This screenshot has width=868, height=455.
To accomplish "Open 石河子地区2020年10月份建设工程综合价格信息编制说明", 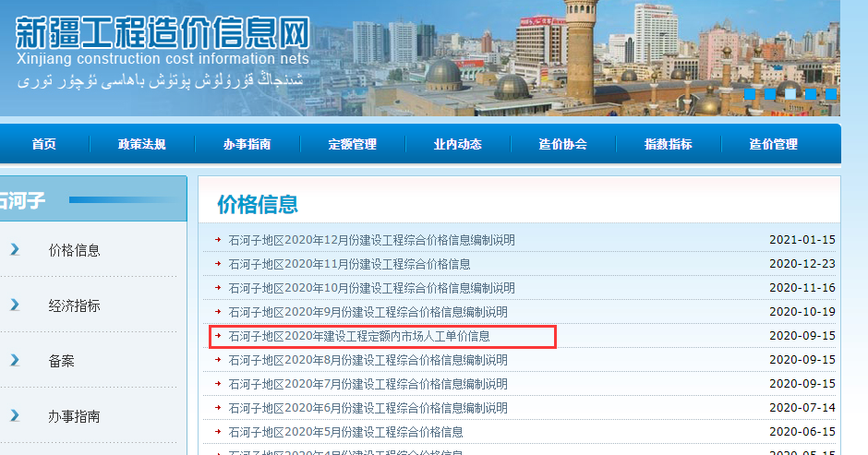I will point(371,288).
